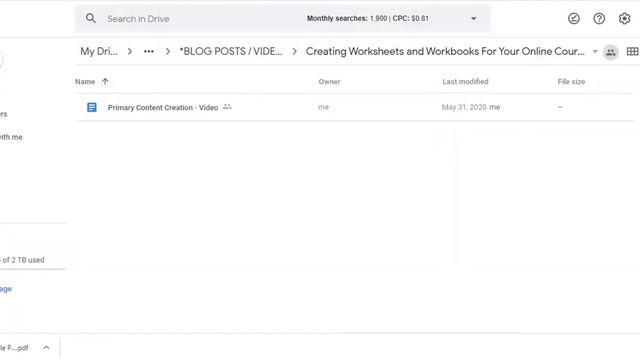Open the buy storage link
640x360 pixels.
coord(6,289)
